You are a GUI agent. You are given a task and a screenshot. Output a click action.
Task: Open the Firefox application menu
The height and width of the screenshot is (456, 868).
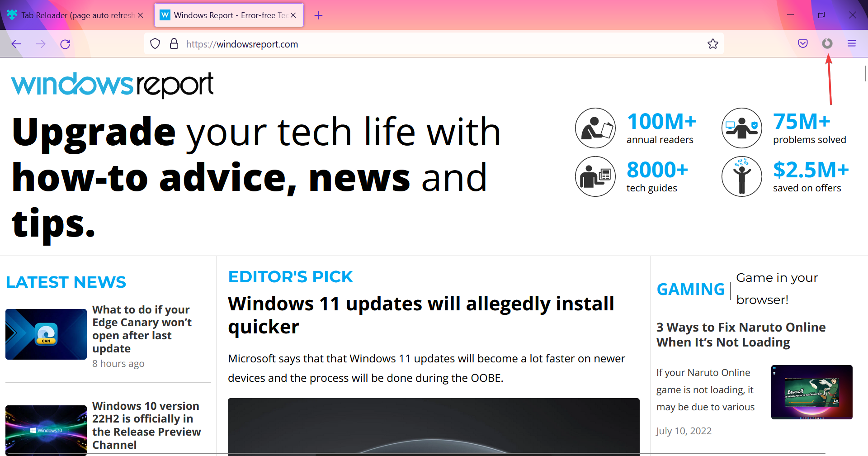coord(852,43)
